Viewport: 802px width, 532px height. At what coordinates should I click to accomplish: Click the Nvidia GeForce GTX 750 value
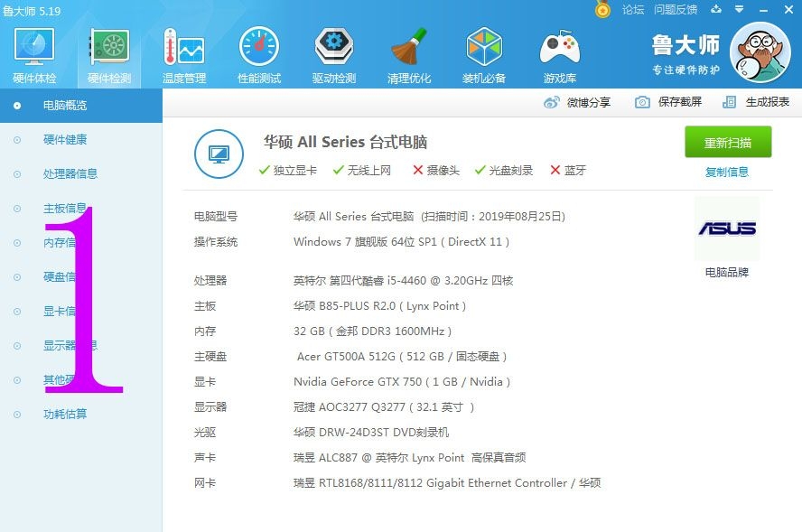coord(402,381)
